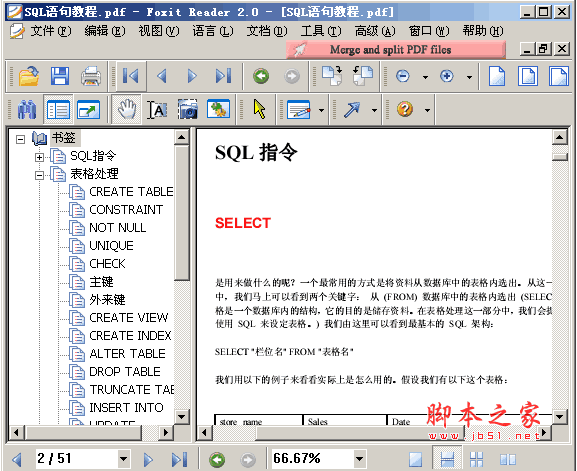577x471 pixels.
Task: Jump to the last page in the top toolbar
Action: click(x=223, y=76)
